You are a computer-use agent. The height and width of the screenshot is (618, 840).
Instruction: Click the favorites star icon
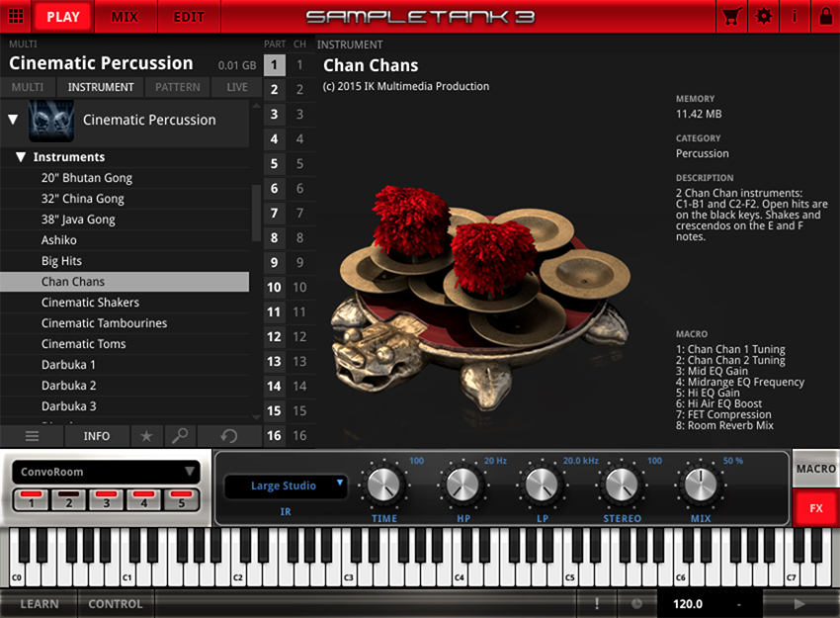pyautogui.click(x=146, y=436)
